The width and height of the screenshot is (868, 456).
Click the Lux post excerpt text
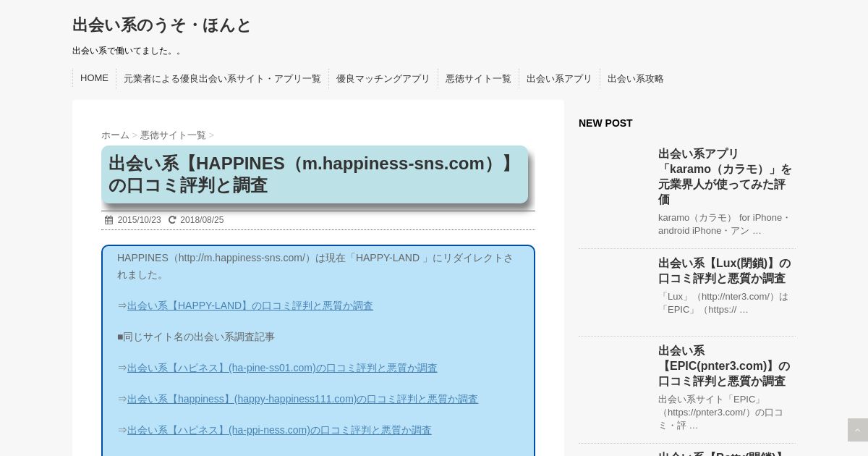point(723,303)
